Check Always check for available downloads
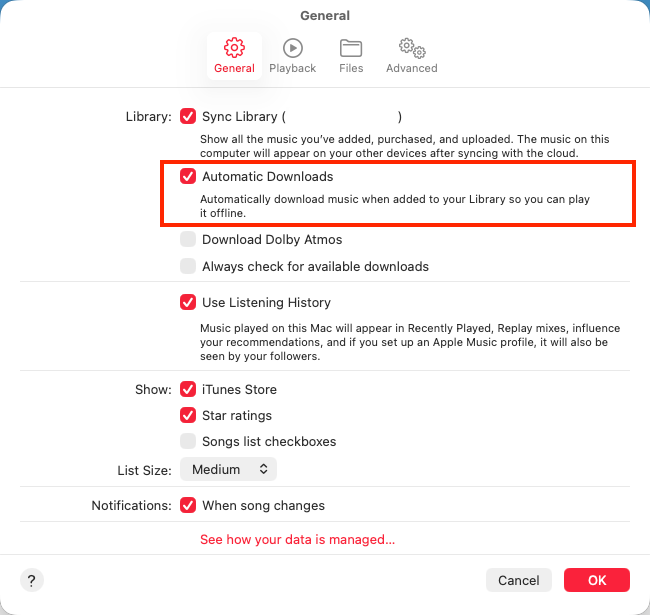The image size is (650, 615). 188,266
